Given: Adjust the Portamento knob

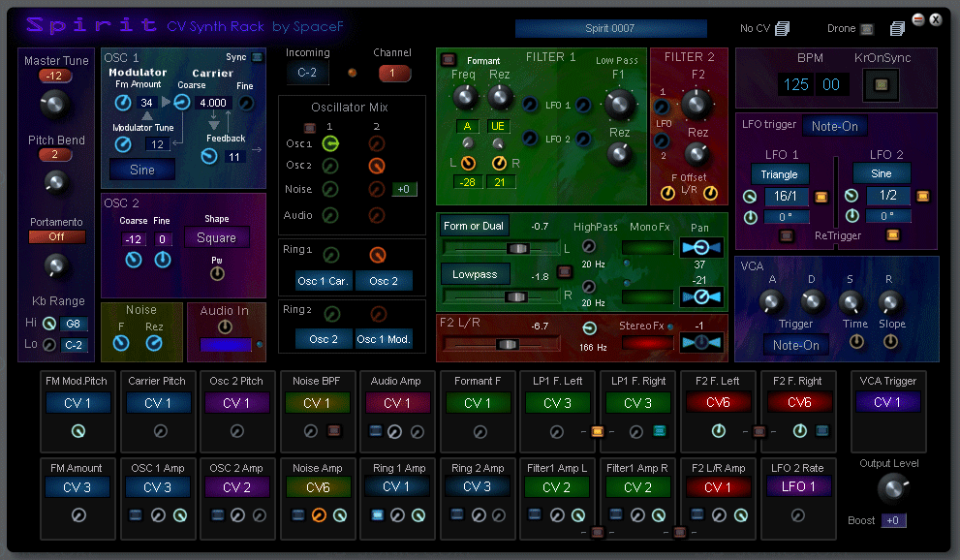Looking at the screenshot, I should tap(56, 265).
